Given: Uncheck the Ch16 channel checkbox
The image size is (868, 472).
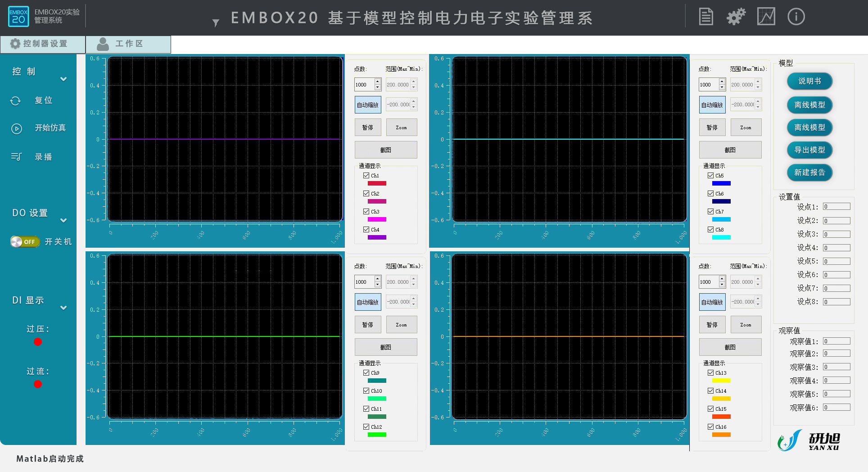Looking at the screenshot, I should coord(710,427).
